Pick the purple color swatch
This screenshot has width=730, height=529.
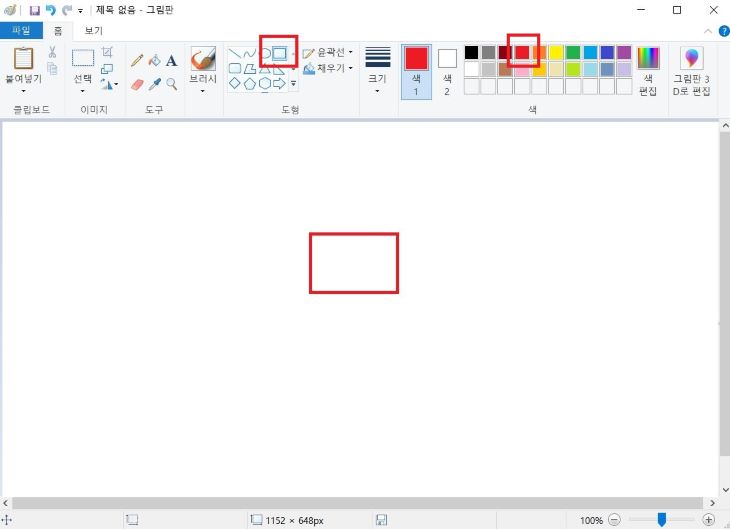pyautogui.click(x=624, y=53)
